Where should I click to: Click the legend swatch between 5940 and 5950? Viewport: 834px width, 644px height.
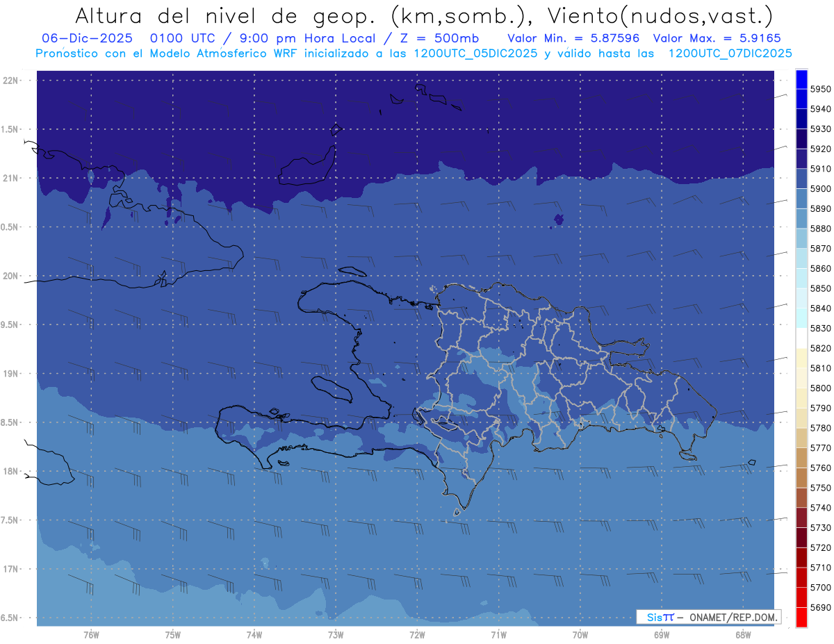click(801, 99)
